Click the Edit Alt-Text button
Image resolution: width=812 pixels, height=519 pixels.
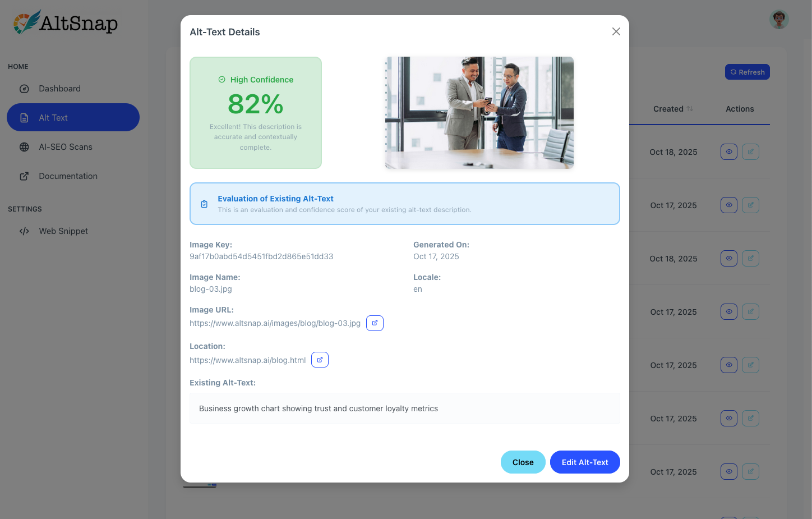click(x=585, y=462)
